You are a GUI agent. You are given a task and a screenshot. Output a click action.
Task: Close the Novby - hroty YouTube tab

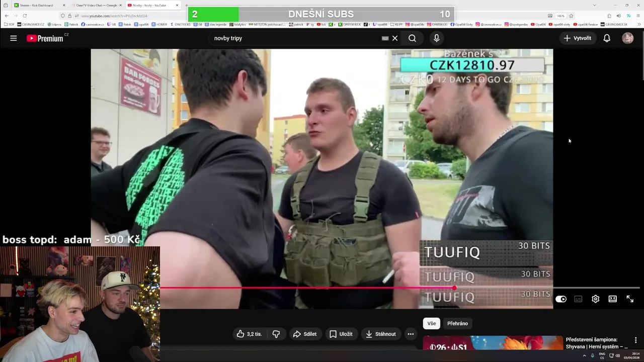pyautogui.click(x=177, y=5)
